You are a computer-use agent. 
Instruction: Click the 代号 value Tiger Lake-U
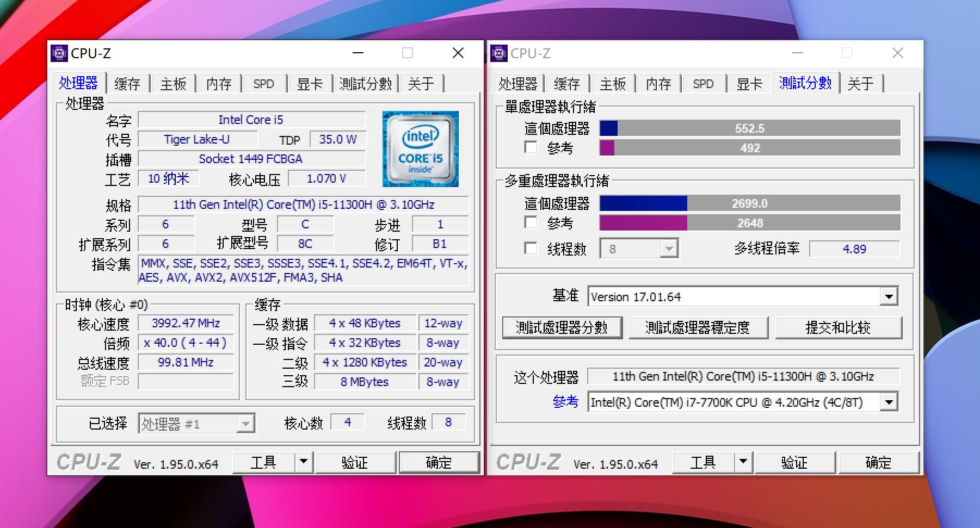click(x=197, y=139)
